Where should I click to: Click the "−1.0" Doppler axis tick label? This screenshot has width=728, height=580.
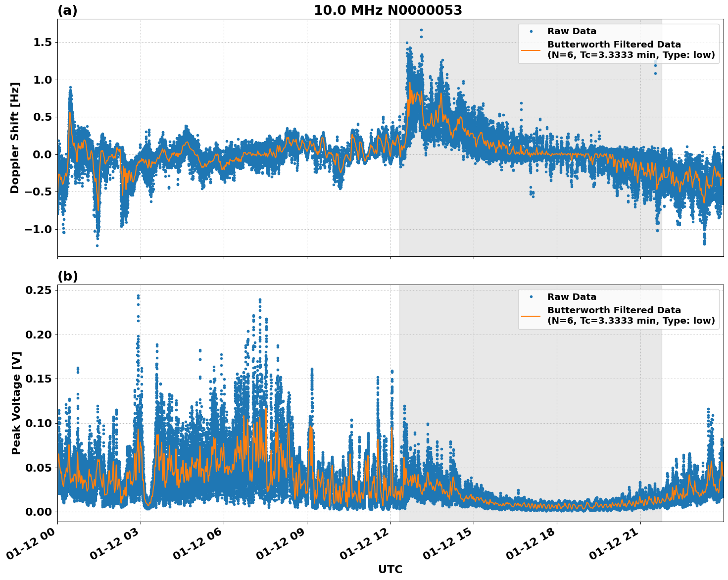37,229
